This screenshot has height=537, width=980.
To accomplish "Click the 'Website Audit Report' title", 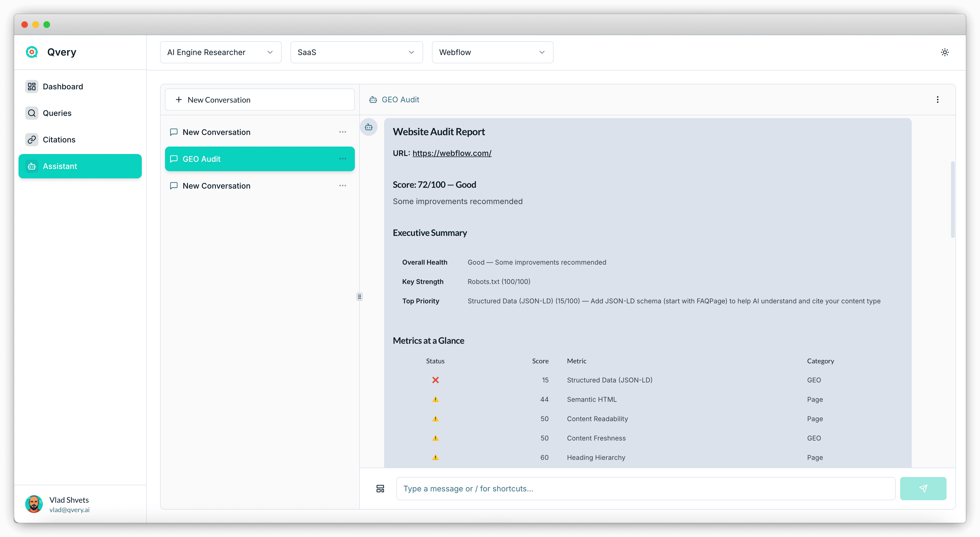I will 439,132.
